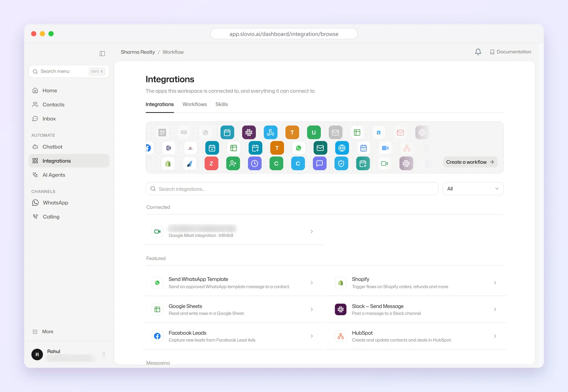Switch to the Integrations tab

click(x=160, y=104)
